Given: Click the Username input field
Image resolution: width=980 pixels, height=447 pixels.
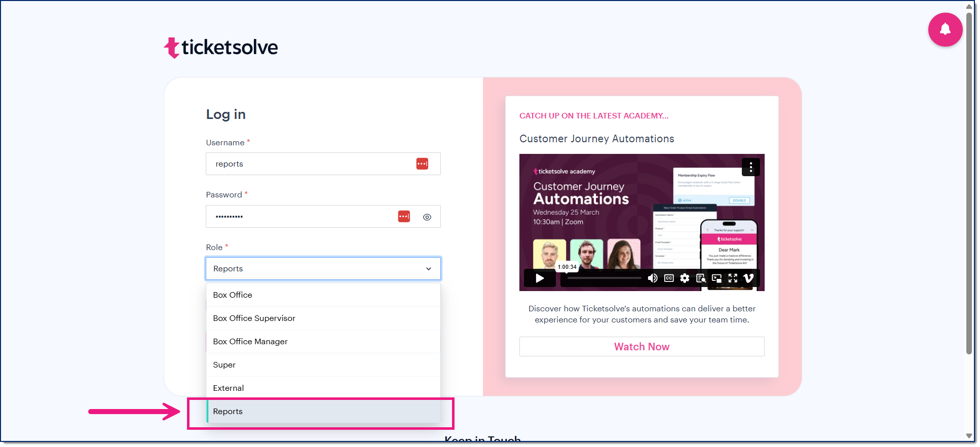Looking at the screenshot, I should click(x=323, y=164).
